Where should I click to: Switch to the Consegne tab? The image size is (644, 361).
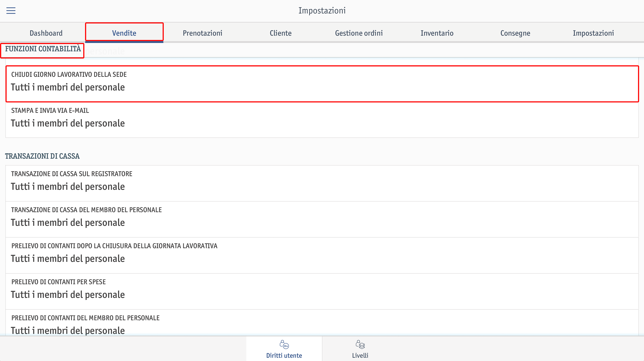point(515,33)
